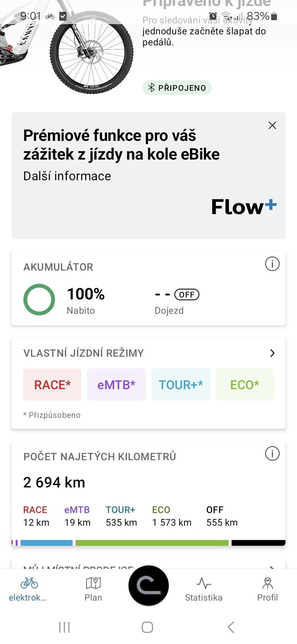Expand Vlastní jízdní režimy chevron
The height and width of the screenshot is (644, 297).
coord(272,353)
